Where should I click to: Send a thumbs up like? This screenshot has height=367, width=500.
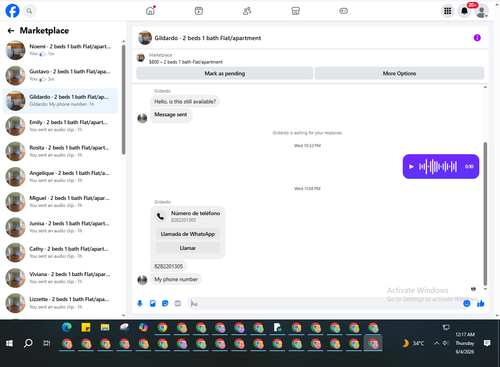(x=481, y=303)
